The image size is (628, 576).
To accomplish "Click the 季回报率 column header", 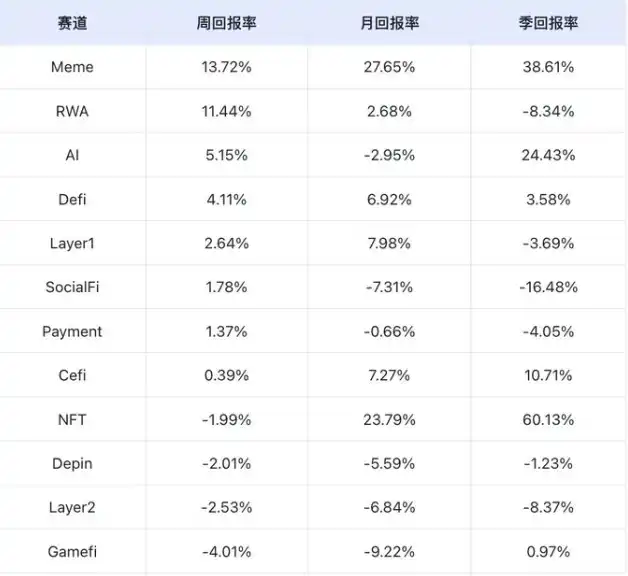I will point(548,23).
